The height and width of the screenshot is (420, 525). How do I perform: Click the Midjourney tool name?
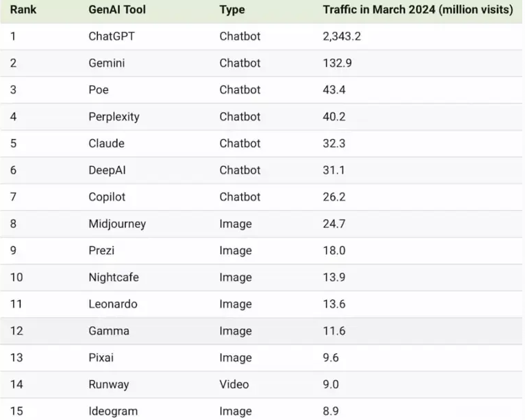click(117, 224)
